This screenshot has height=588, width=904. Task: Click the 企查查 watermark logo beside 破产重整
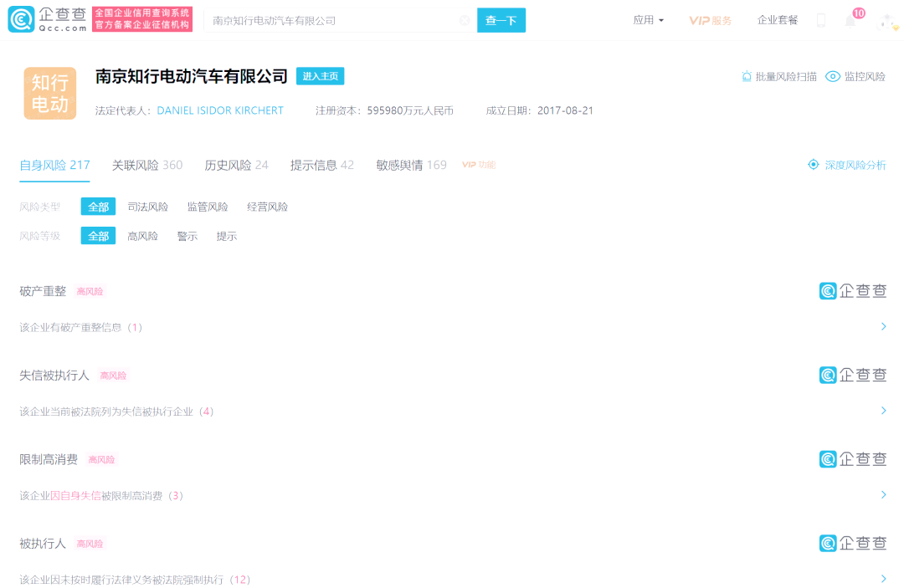(853, 291)
